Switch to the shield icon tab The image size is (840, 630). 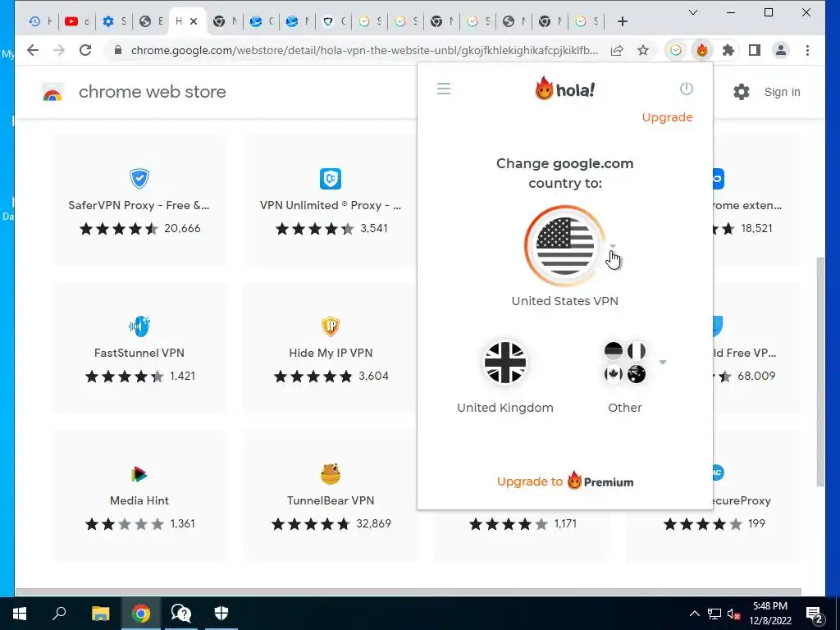tap(335, 21)
